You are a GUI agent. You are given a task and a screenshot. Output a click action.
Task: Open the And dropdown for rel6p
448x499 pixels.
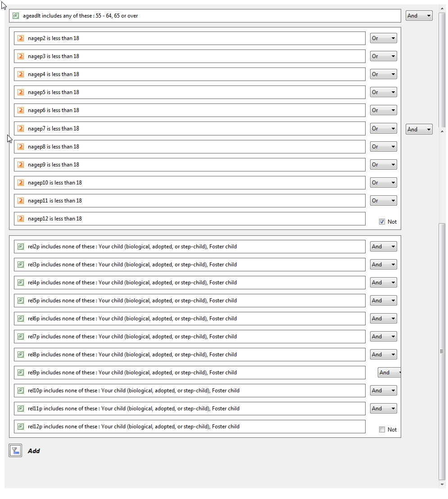(383, 319)
